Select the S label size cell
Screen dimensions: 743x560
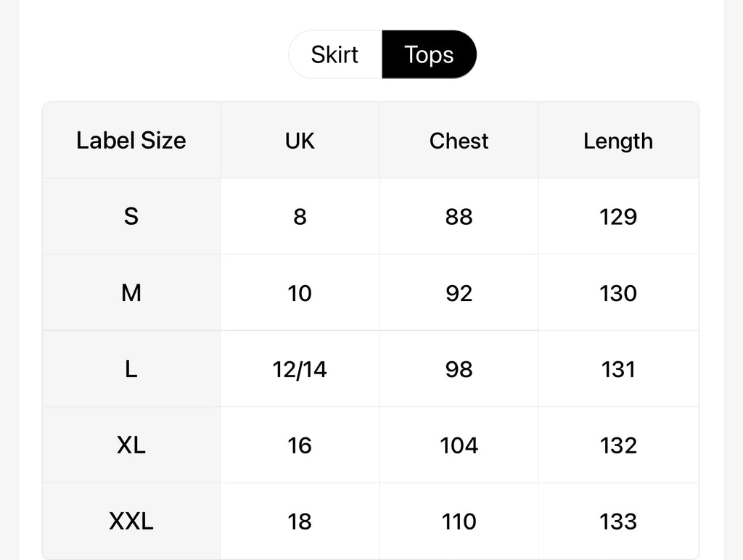click(131, 216)
